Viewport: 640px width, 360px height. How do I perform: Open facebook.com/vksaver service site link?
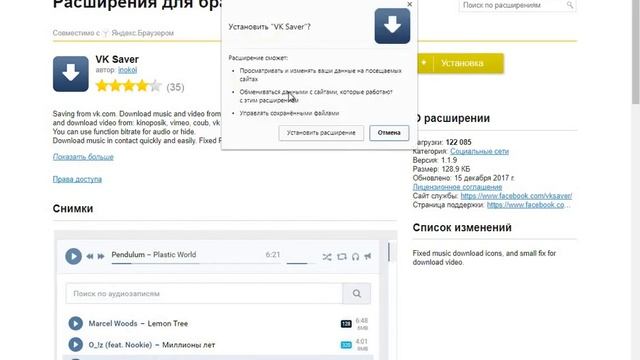516,196
